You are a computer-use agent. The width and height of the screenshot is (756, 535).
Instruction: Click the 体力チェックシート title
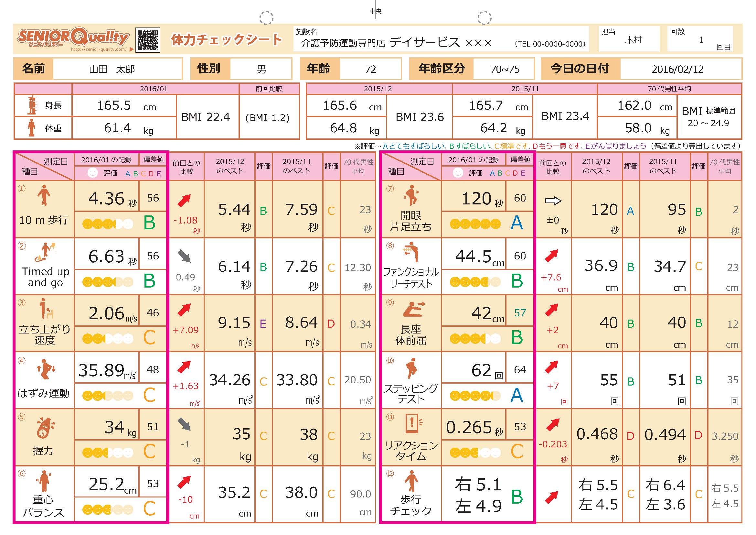pyautogui.click(x=226, y=39)
